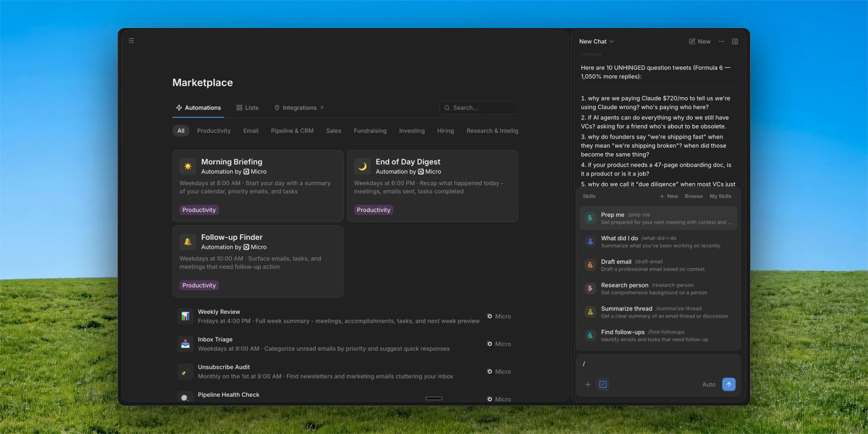Filter by Investing category
The image size is (868, 434).
pos(412,131)
